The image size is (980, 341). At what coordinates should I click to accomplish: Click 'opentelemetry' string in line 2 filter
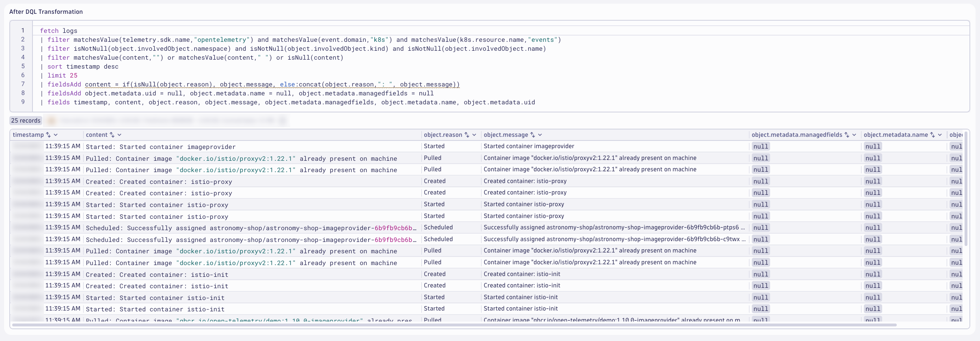[x=222, y=40]
